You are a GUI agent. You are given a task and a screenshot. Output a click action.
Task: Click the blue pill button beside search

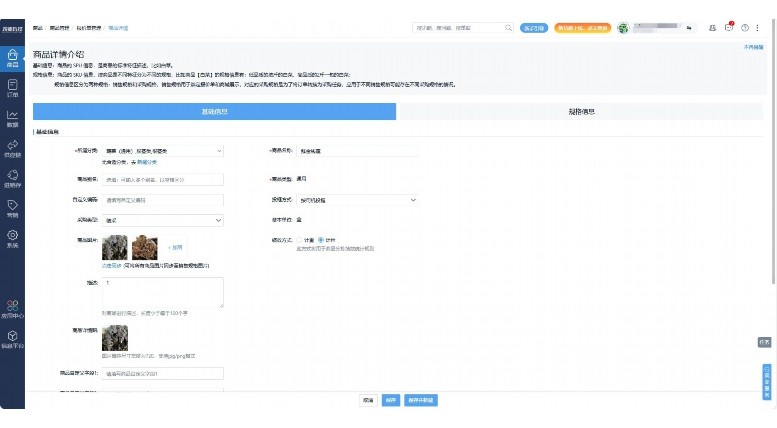[534, 28]
